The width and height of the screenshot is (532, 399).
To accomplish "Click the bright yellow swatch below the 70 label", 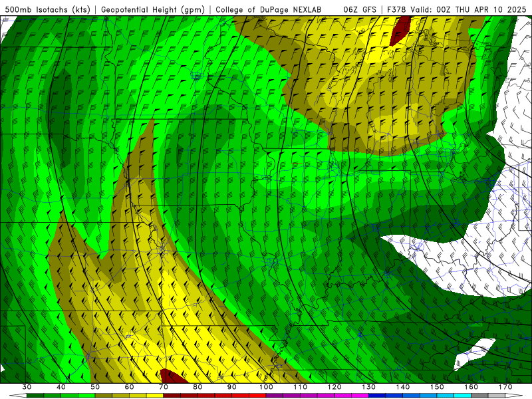I will pos(155,396).
